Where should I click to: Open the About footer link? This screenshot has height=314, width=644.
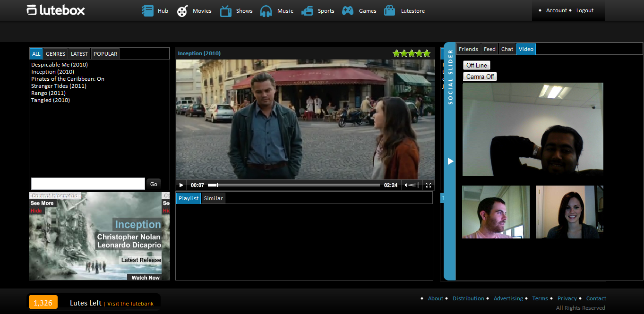436,298
